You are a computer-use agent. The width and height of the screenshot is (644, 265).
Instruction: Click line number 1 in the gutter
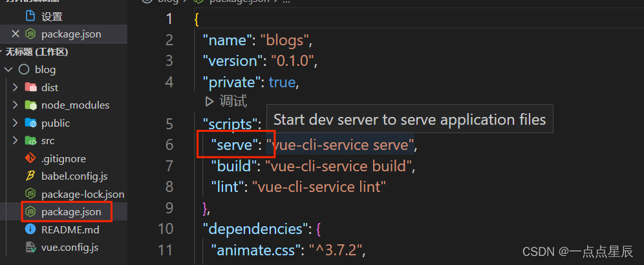pyautogui.click(x=169, y=19)
